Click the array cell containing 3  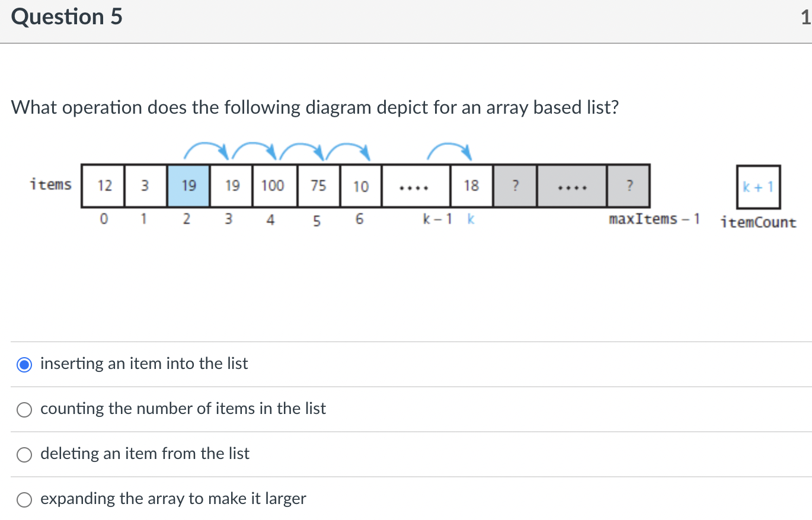(x=145, y=186)
